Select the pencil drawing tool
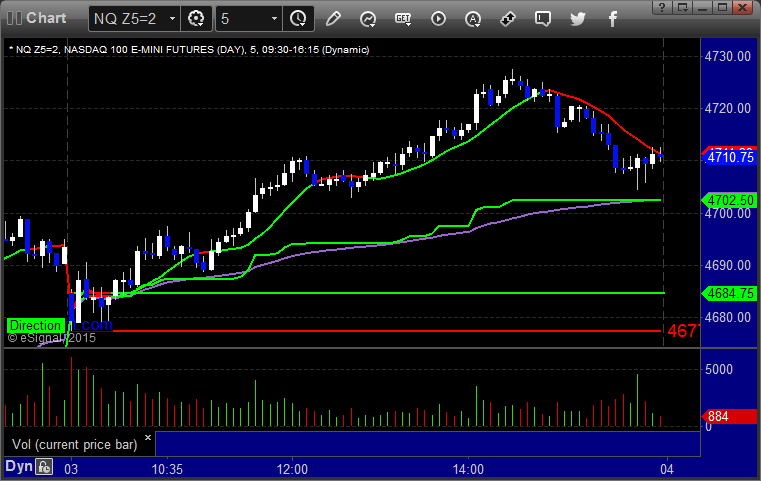 pyautogui.click(x=333, y=19)
